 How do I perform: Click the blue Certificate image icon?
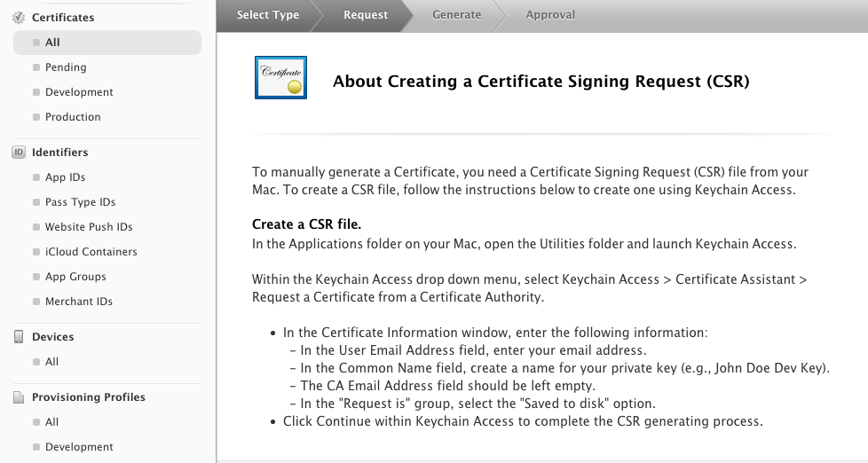coord(280,77)
